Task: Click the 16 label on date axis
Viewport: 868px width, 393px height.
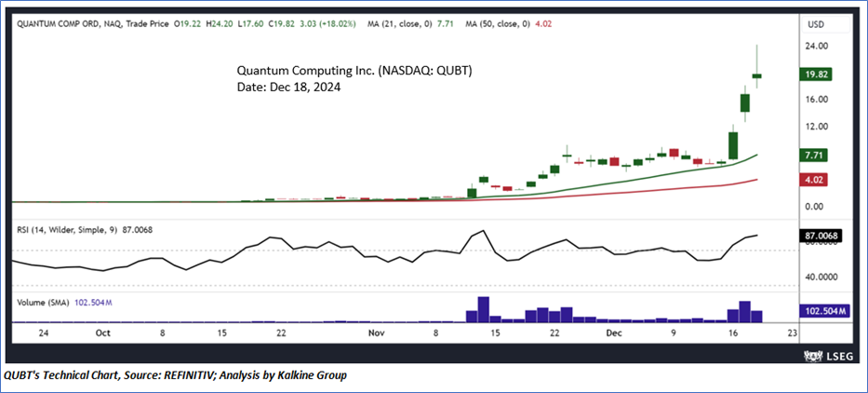Action: pos(733,333)
